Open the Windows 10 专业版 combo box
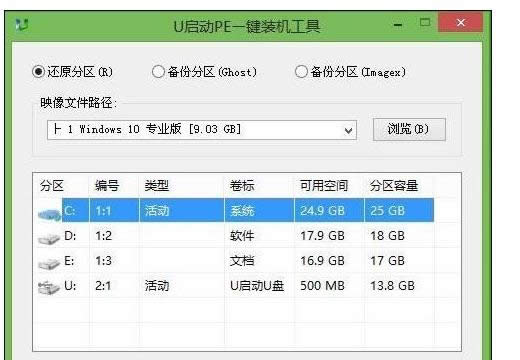The width and height of the screenshot is (520, 360). tap(202, 130)
